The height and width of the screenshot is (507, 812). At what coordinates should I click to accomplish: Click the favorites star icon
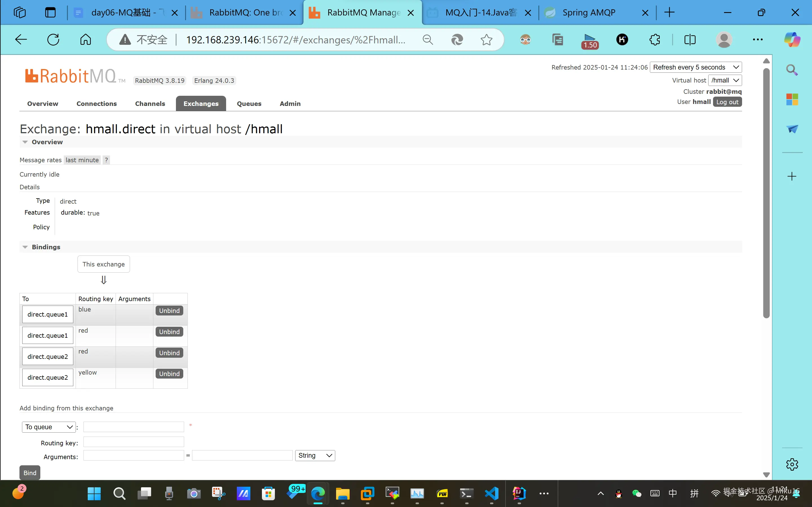[x=486, y=39]
